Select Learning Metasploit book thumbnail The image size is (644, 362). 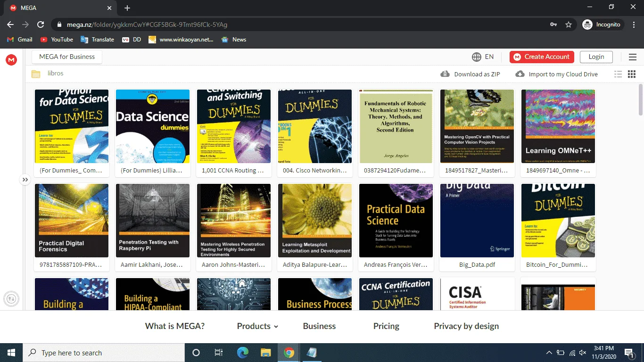pyautogui.click(x=315, y=221)
